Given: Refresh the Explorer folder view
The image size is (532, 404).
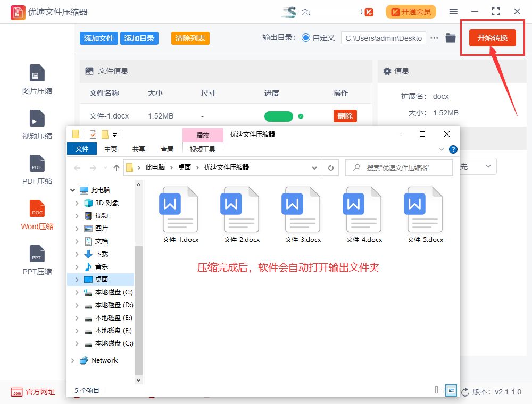Looking at the screenshot, I should (x=331, y=168).
